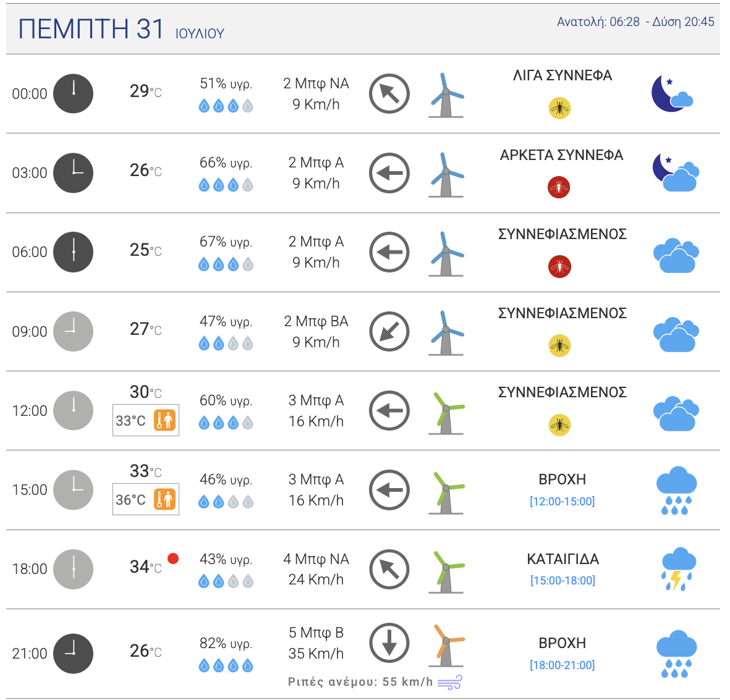The image size is (730, 700).
Task: Click the yellow mosquito icon at 00:00
Action: click(559, 108)
